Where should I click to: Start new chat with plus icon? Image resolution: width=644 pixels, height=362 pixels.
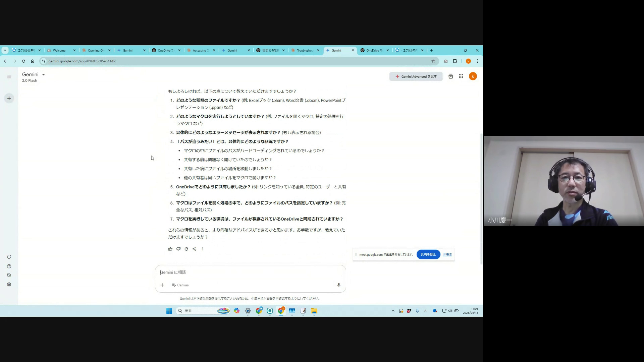point(9,98)
